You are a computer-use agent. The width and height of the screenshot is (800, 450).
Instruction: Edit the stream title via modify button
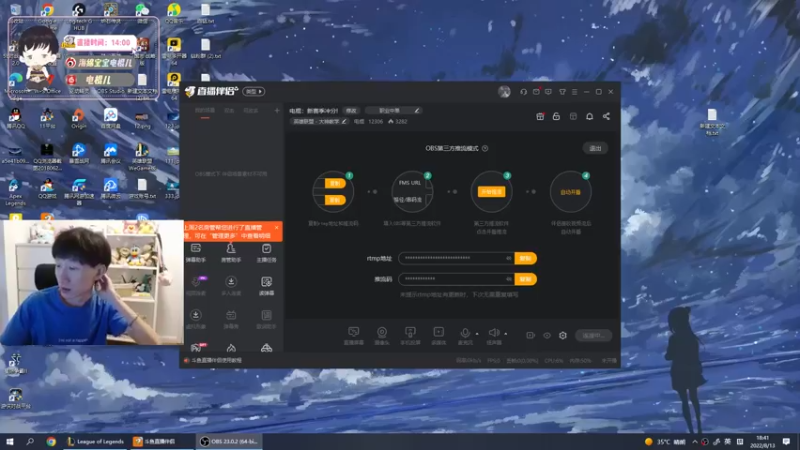coord(352,111)
